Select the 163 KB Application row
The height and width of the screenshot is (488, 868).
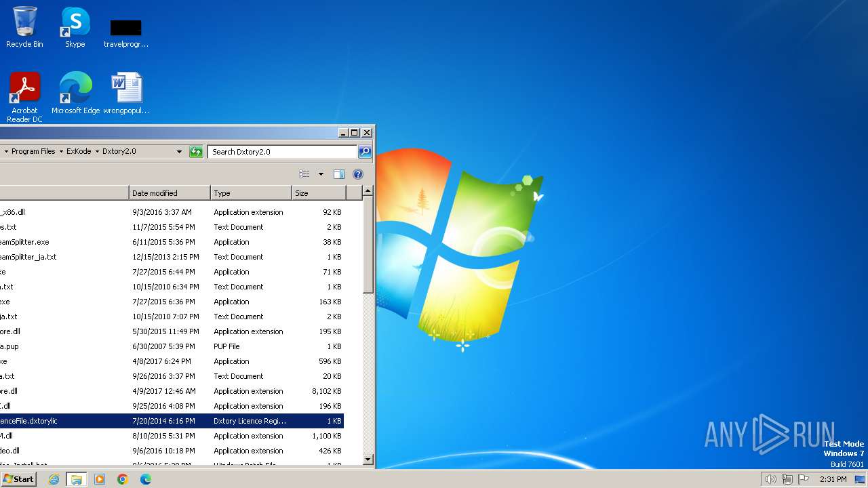pyautogui.click(x=172, y=302)
